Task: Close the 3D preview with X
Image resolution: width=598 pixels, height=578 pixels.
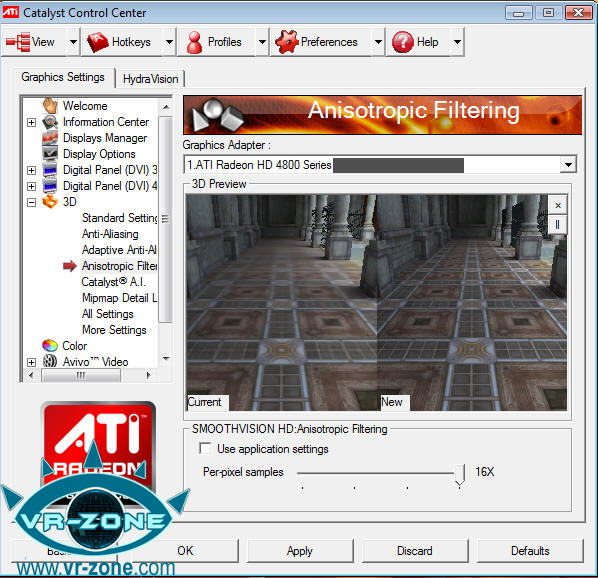Action: pos(558,206)
